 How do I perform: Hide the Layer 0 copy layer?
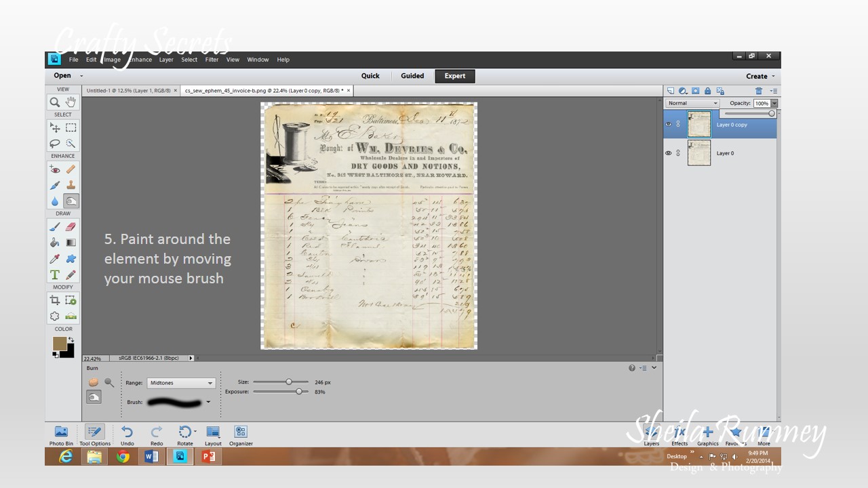pos(669,124)
